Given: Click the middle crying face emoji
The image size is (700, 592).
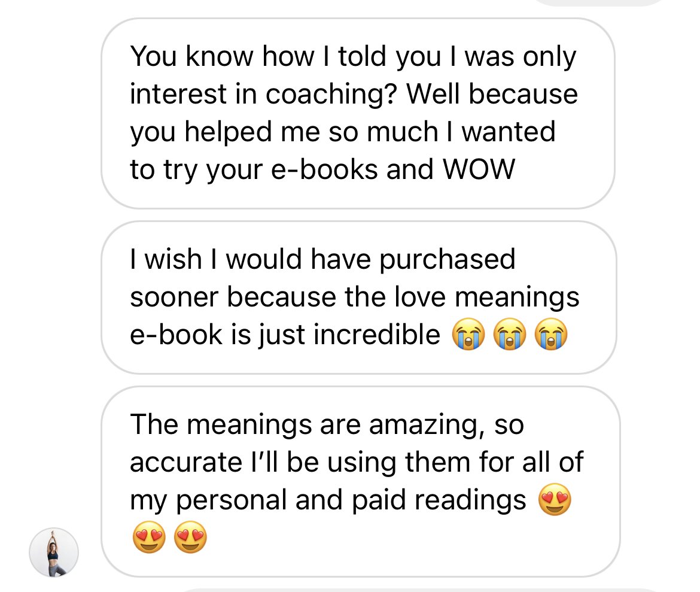Looking at the screenshot, I should click(510, 334).
